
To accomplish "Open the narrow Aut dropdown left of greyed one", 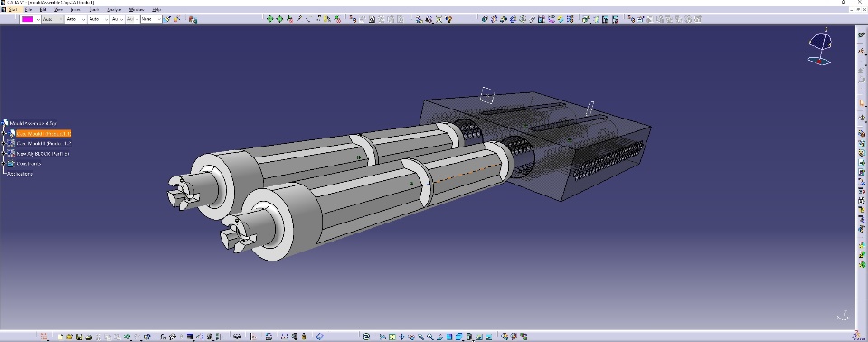I will click(117, 19).
